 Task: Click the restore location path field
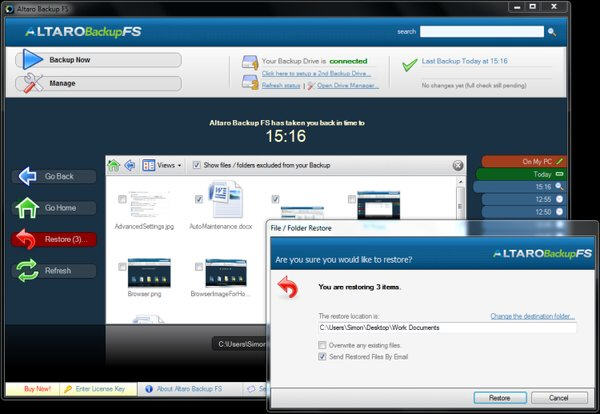[447, 328]
